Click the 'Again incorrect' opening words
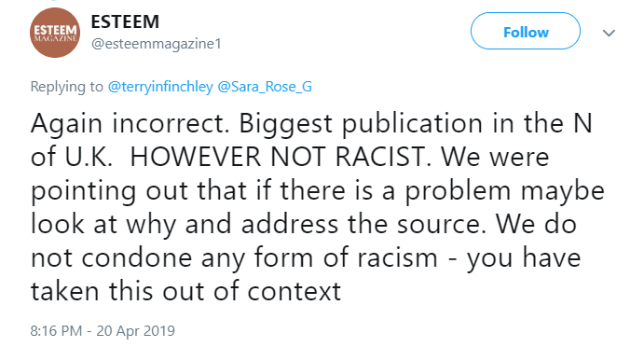The width and height of the screenshot is (644, 347). point(130,123)
